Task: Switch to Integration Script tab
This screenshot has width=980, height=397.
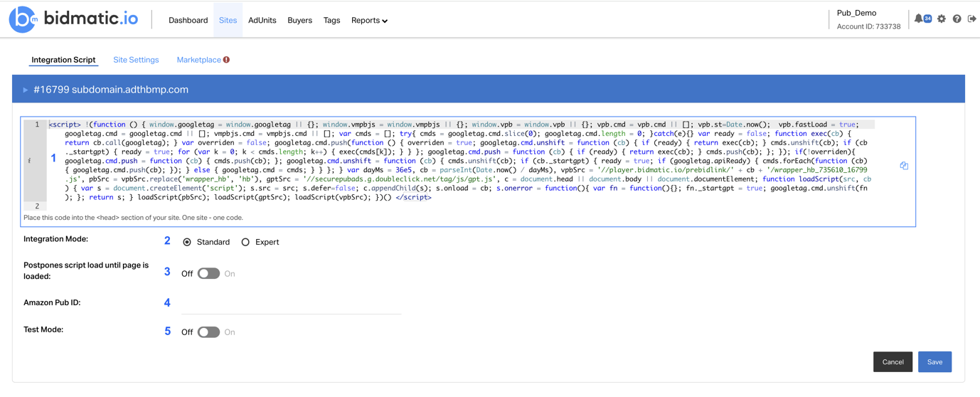Action: point(63,60)
